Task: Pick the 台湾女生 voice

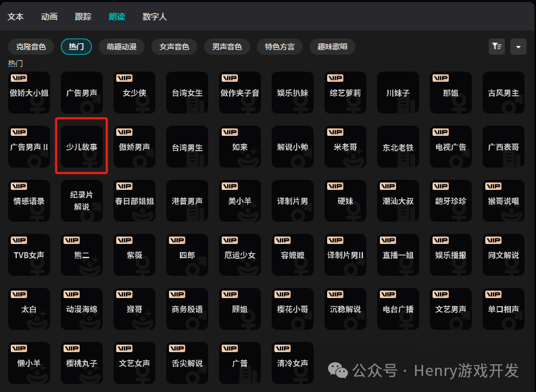Action: pos(187,93)
